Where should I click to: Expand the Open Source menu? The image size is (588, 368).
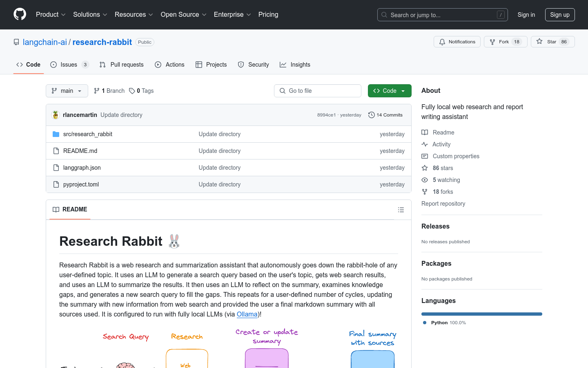coord(184,14)
